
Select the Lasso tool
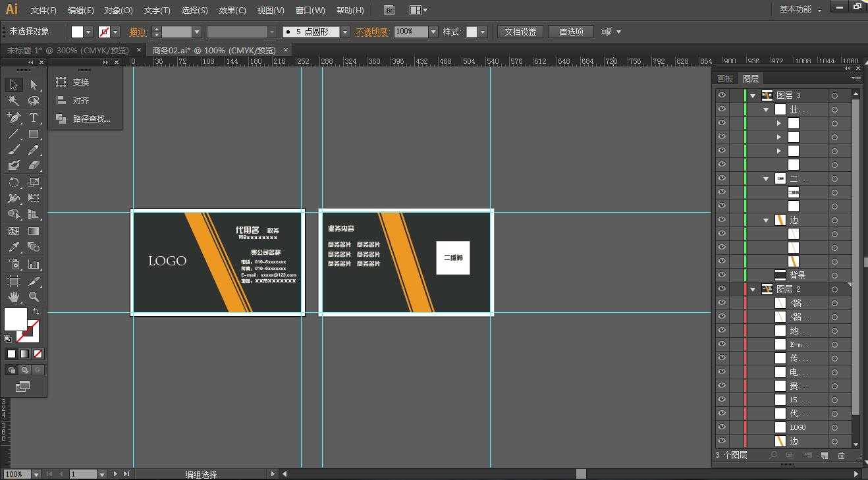coord(34,101)
